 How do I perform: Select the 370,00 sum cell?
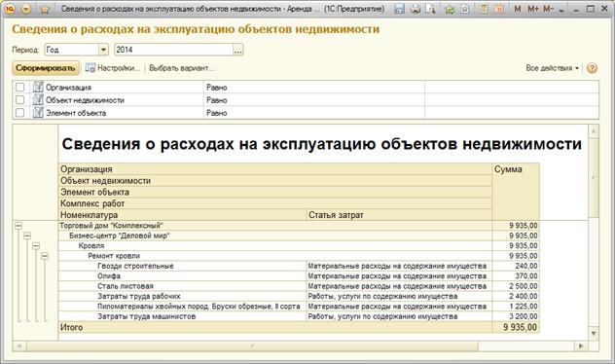516,276
